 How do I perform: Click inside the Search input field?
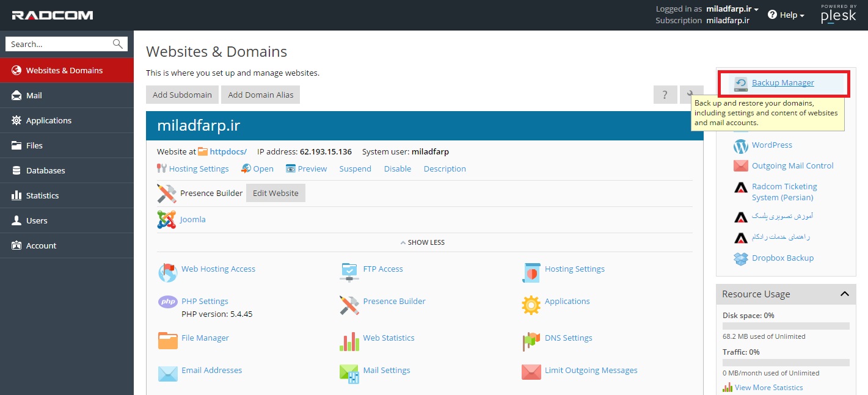[x=60, y=44]
